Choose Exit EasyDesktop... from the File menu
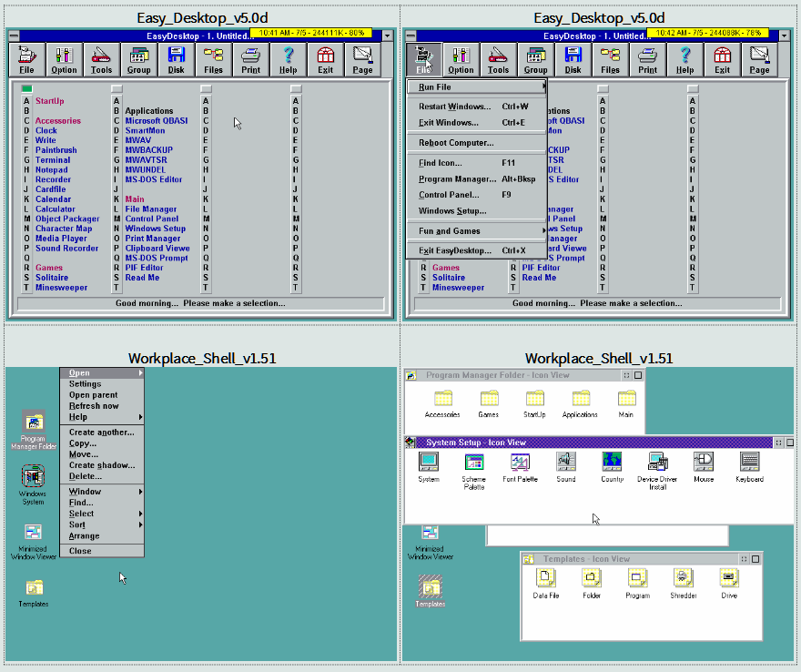Image resolution: width=801 pixels, height=672 pixels. [477, 250]
